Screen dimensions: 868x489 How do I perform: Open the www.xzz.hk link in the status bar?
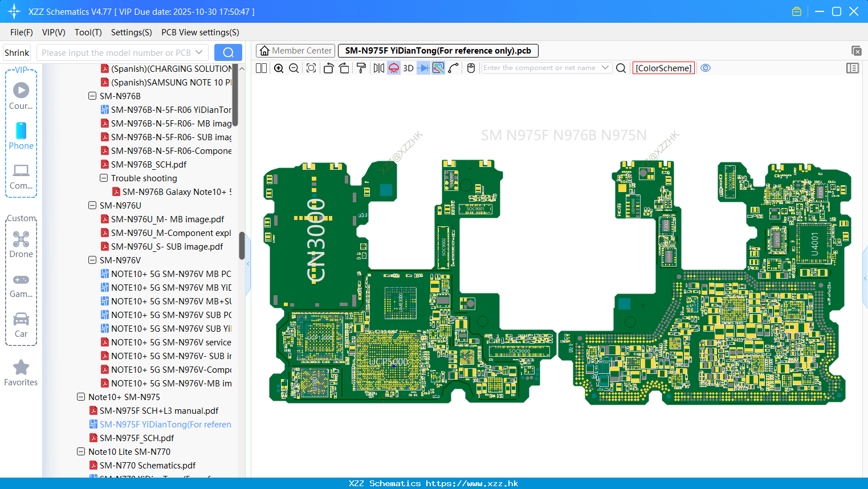tap(472, 483)
